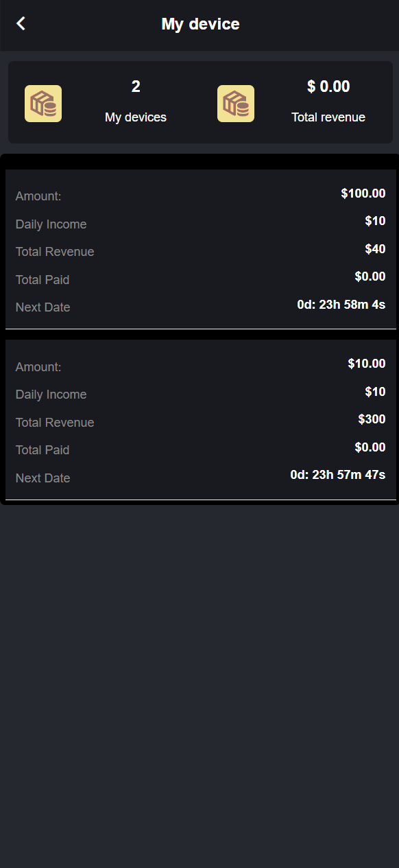Select first device's Total Paid $0.00 value
399x868 pixels.
pos(370,277)
